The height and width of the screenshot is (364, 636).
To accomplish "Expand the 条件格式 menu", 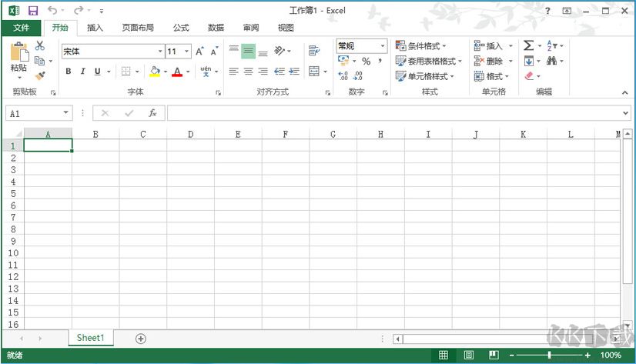I will (x=421, y=46).
